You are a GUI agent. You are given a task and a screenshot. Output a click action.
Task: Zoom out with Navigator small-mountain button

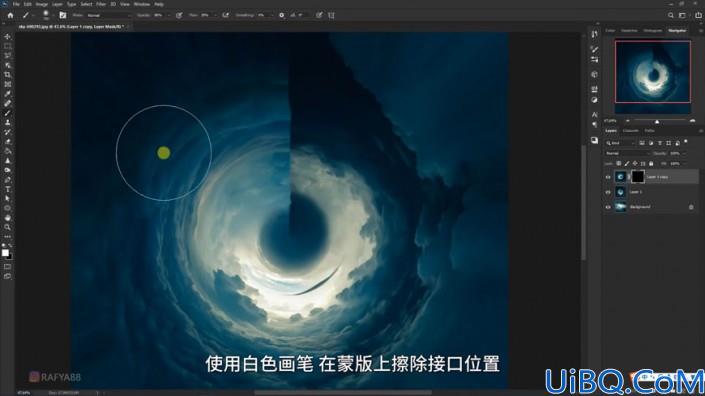628,121
